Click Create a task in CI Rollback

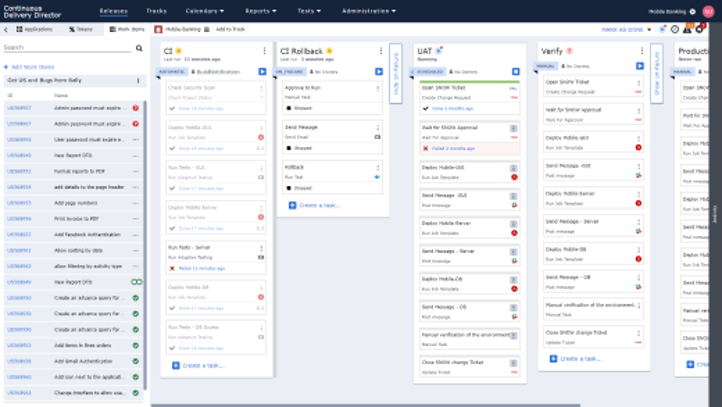coord(319,205)
